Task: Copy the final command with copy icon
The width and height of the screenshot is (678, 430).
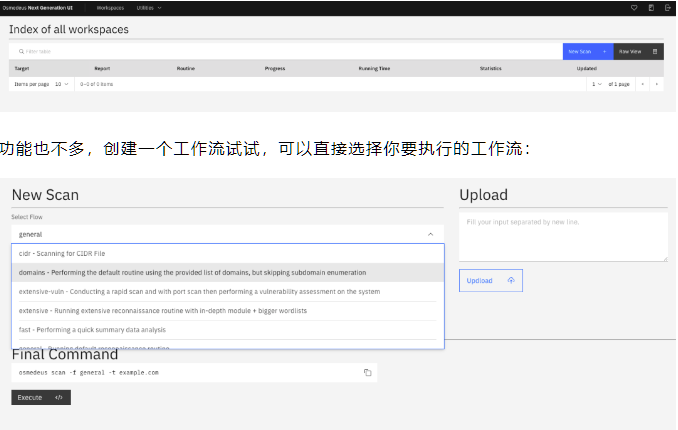Action: tap(367, 372)
